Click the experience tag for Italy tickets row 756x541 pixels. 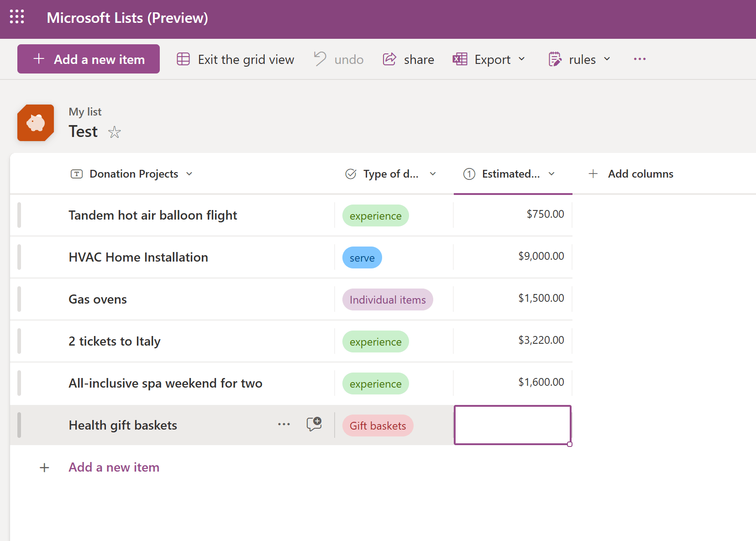(376, 341)
